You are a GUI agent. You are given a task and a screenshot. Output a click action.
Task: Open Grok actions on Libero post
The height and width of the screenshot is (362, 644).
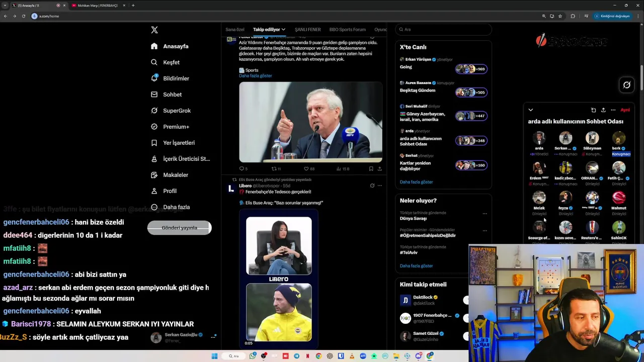click(x=372, y=186)
